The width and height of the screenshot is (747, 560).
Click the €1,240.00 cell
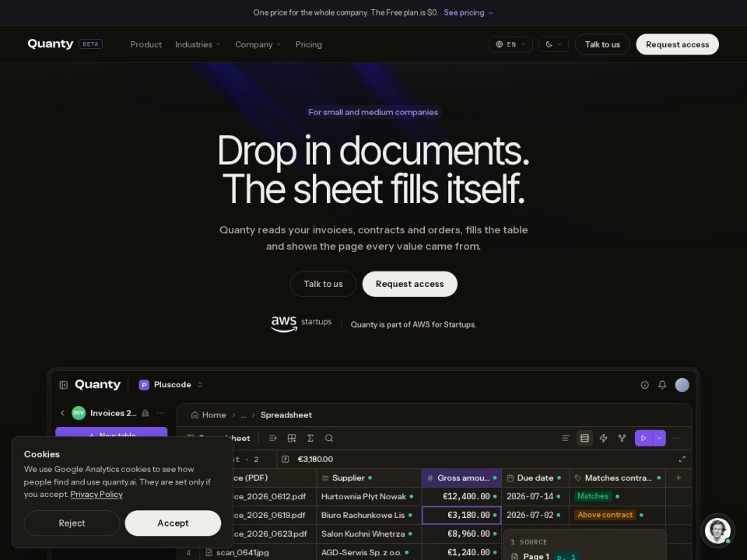[461, 552]
